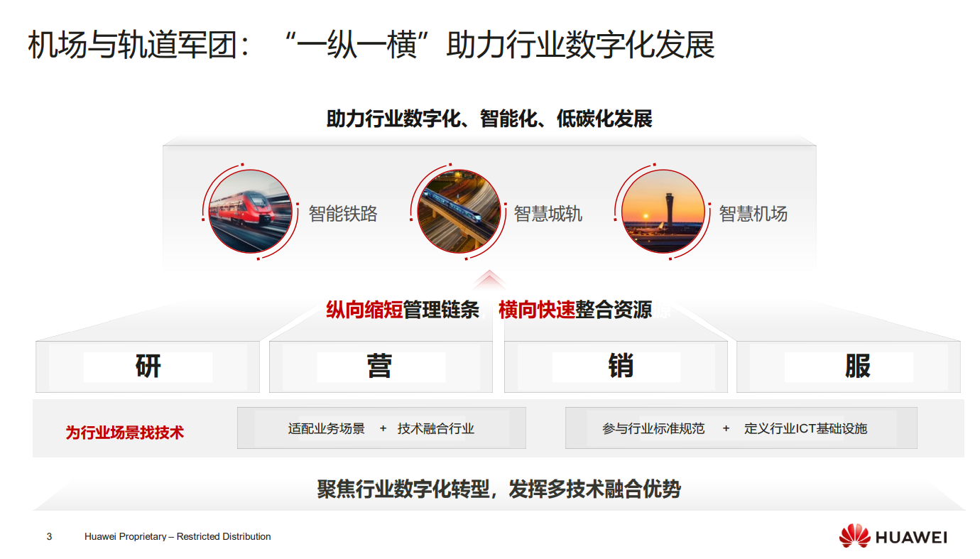Click the text 适配业务场景
The width and height of the screenshot is (980, 559).
pyautogui.click(x=327, y=428)
